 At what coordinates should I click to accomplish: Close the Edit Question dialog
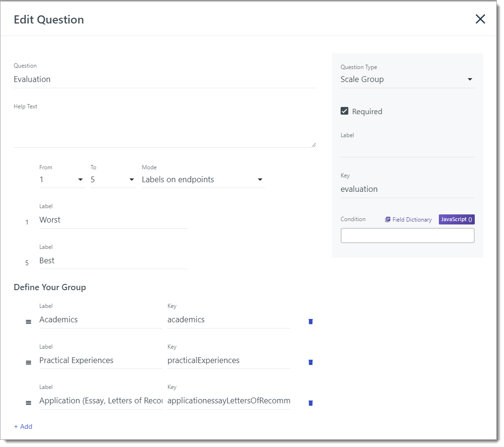click(480, 19)
